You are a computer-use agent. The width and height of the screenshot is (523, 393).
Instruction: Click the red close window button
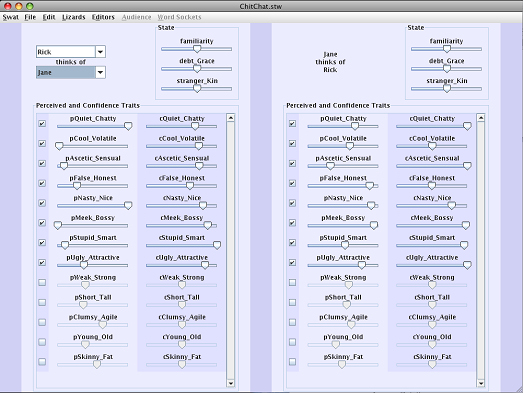click(8, 6)
